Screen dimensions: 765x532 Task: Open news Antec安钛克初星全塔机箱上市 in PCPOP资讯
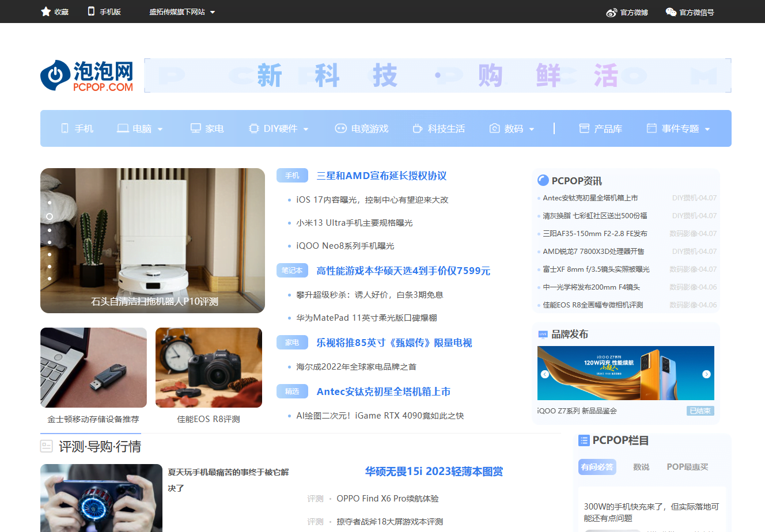(590, 197)
